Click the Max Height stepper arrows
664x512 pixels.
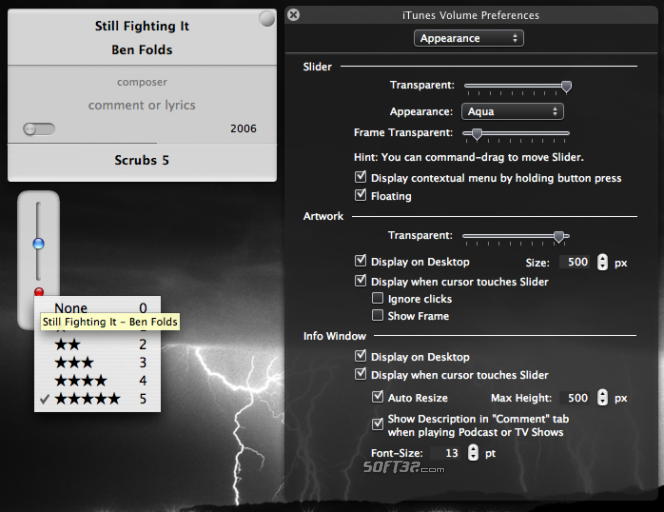(x=602, y=397)
